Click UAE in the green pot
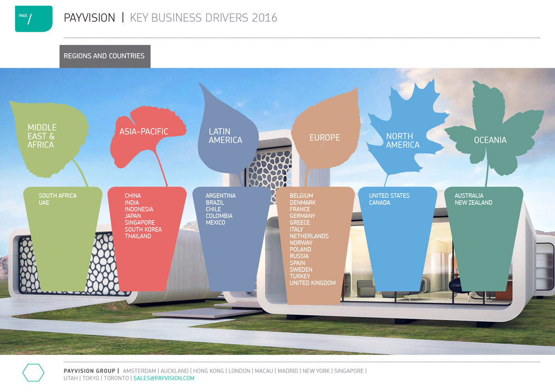555x392 pixels. click(44, 202)
